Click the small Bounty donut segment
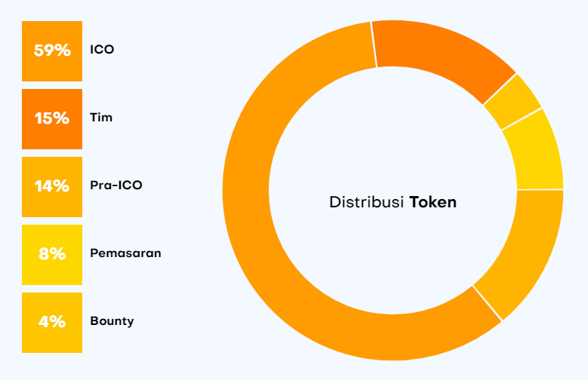Image resolution: width=588 pixels, height=380 pixels. (x=513, y=102)
